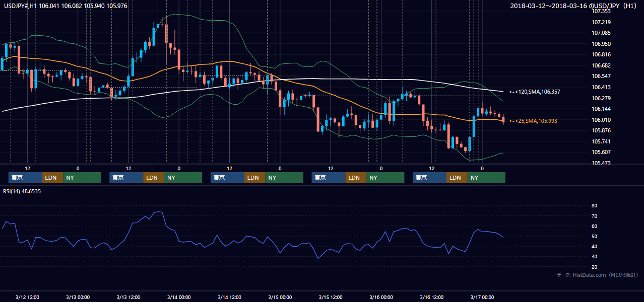The image size is (644, 302).
Task: Select price axis value 106.010
Action: point(601,119)
